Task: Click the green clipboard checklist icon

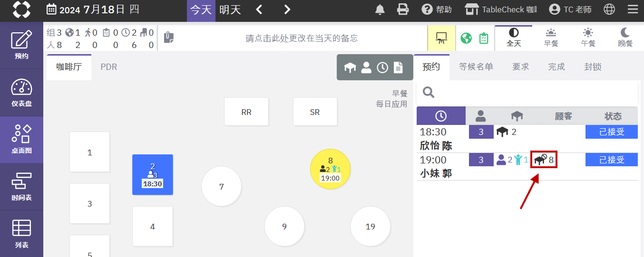Action: coord(484,38)
